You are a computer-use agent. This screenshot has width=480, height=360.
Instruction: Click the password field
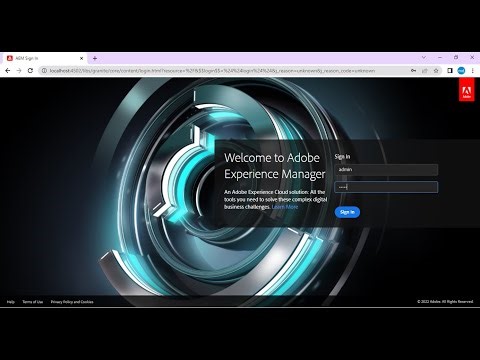pos(386,187)
